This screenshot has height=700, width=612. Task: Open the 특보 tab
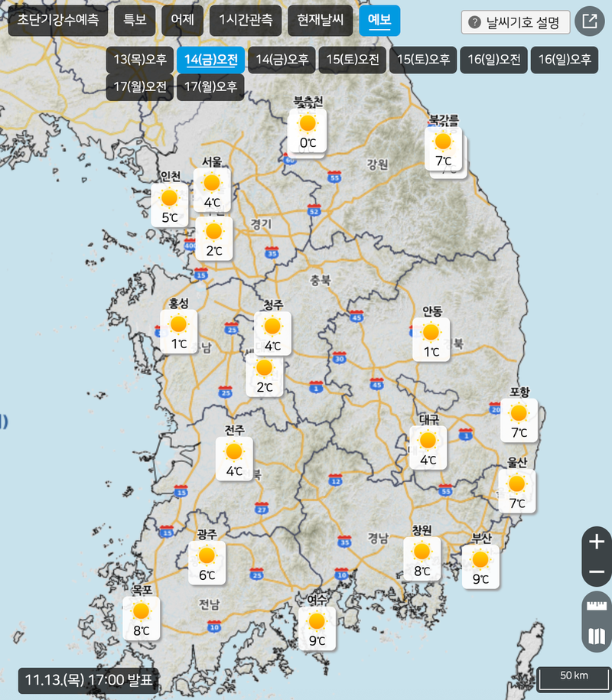coord(135,21)
